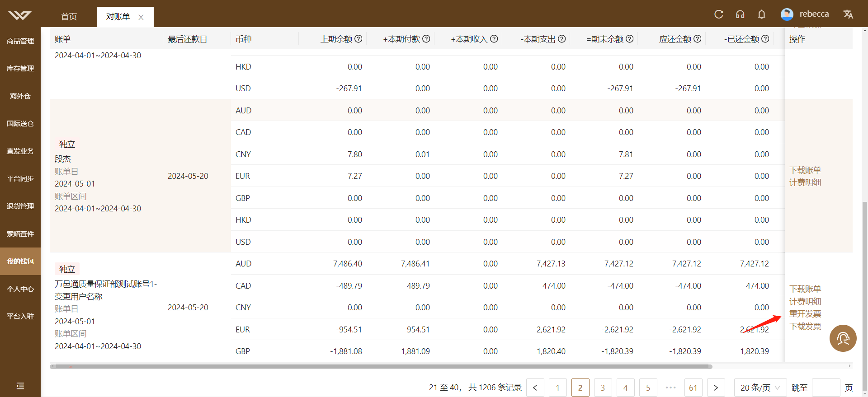Show help for +本期收入
The image size is (868, 397).
pos(494,39)
